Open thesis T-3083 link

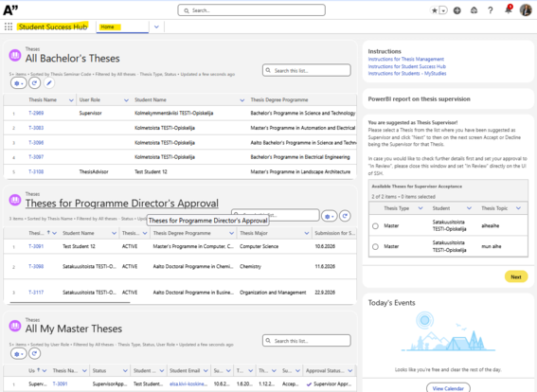pos(36,128)
